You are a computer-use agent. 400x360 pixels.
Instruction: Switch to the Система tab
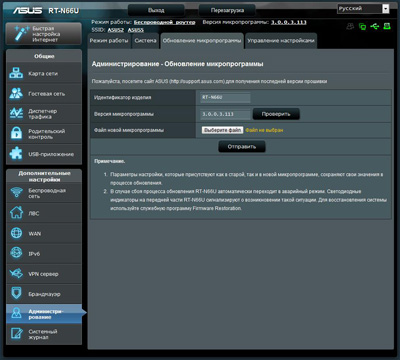pyautogui.click(x=145, y=41)
